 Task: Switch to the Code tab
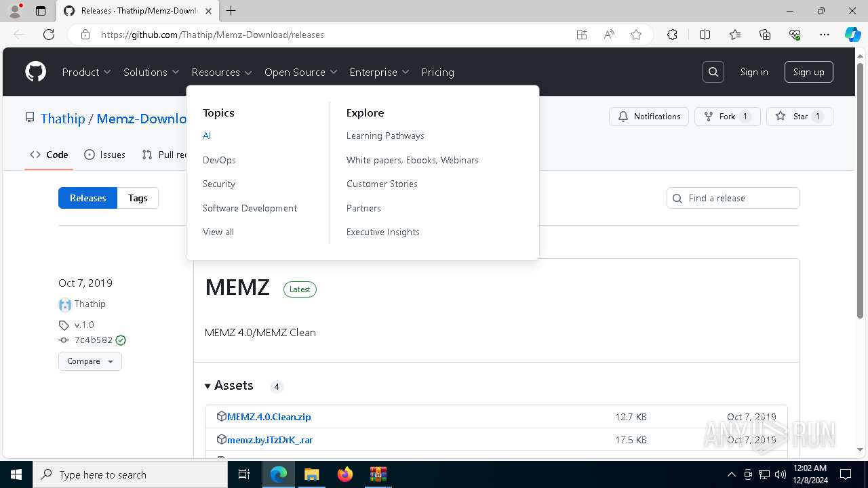point(49,155)
